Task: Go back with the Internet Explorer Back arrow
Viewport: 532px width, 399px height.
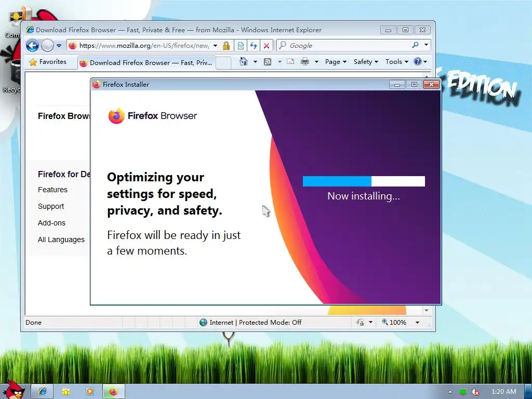Action: [33, 46]
